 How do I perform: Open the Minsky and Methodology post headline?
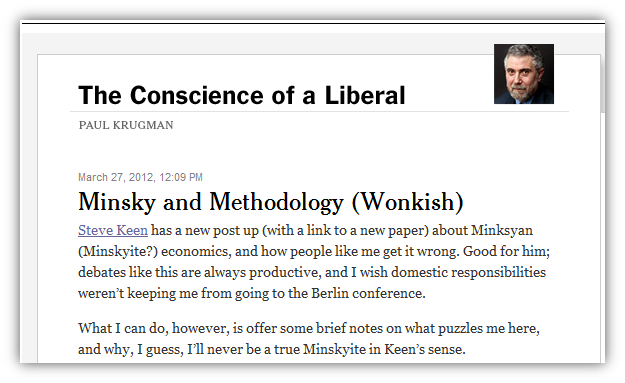click(x=271, y=202)
